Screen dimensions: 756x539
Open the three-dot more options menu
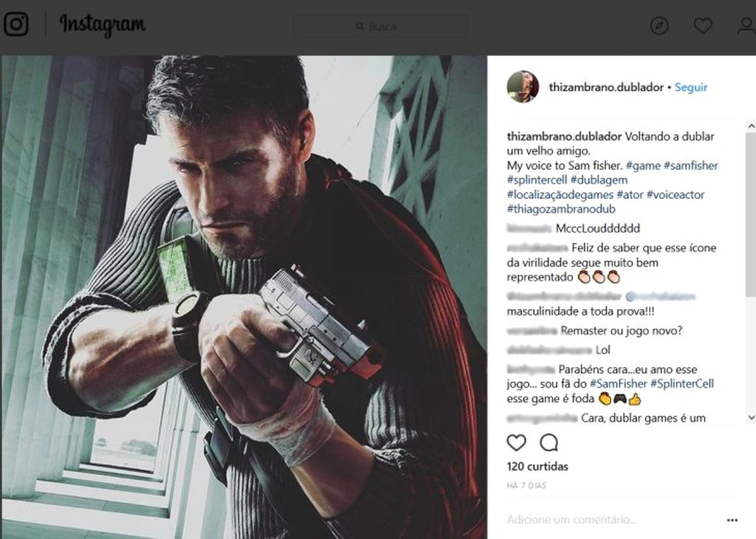[x=731, y=521]
